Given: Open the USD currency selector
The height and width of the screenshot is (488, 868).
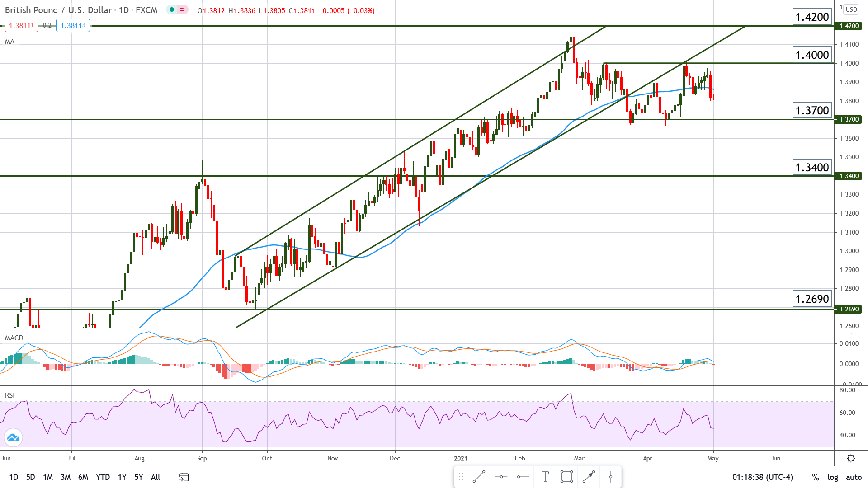Looking at the screenshot, I should click(851, 9).
